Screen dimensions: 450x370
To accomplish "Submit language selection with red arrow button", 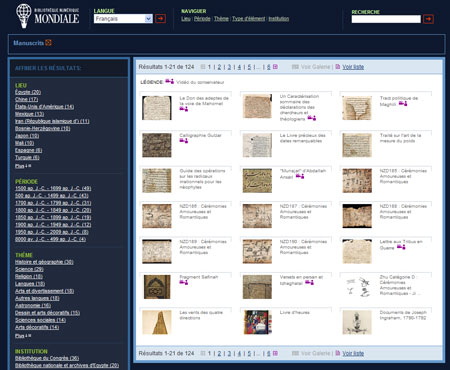I will [x=161, y=19].
